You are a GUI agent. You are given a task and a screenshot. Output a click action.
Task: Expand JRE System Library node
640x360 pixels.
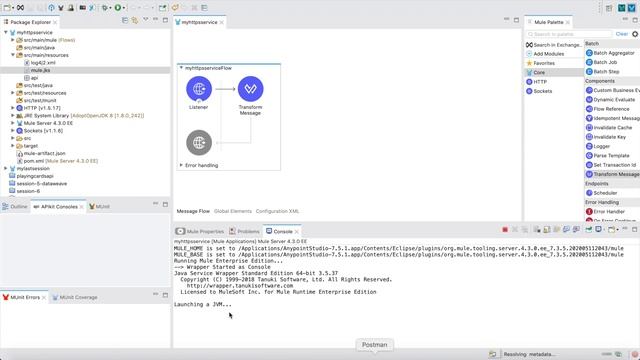pos(13,116)
